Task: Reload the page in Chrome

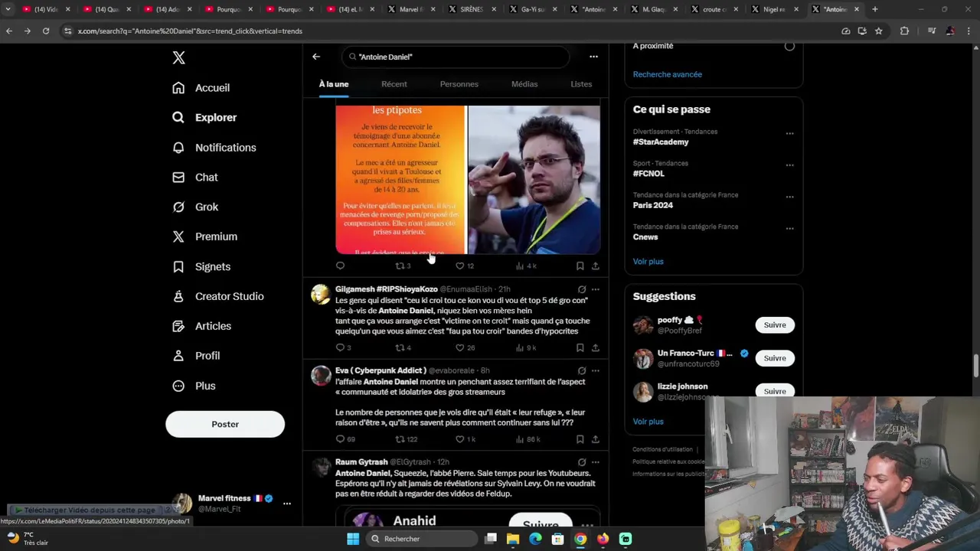Action: pyautogui.click(x=46, y=31)
